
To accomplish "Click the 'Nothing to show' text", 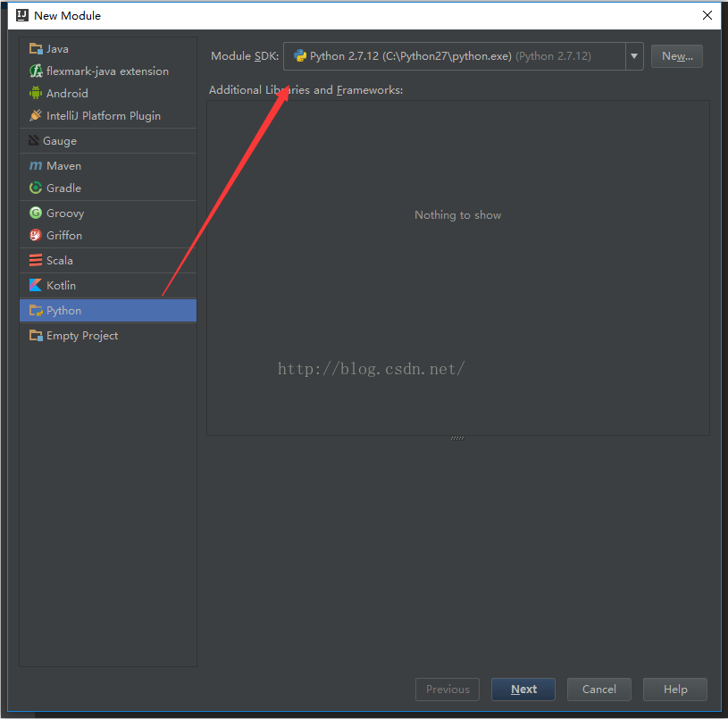I will coord(457,215).
